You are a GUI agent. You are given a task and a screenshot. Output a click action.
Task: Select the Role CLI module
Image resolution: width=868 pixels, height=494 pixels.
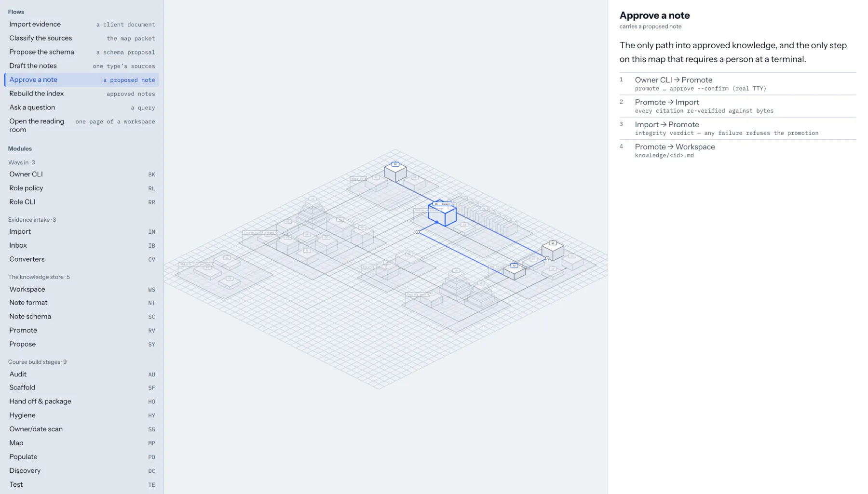pos(81,202)
